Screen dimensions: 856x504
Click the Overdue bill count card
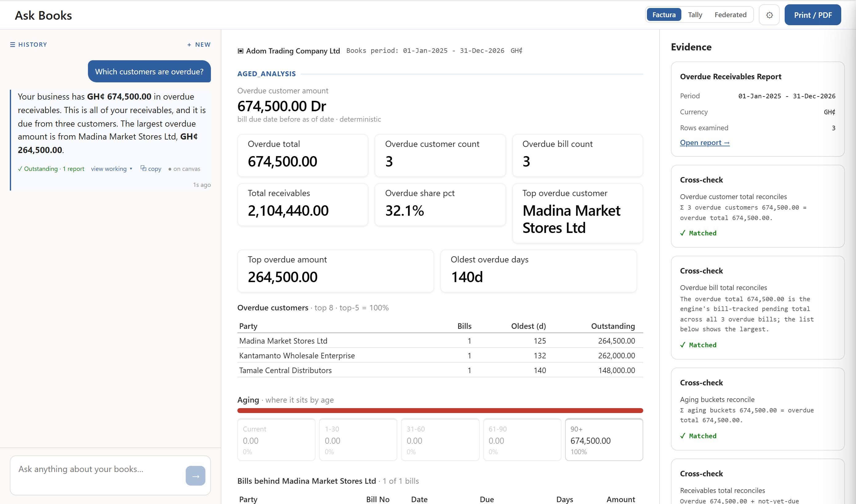tap(577, 156)
